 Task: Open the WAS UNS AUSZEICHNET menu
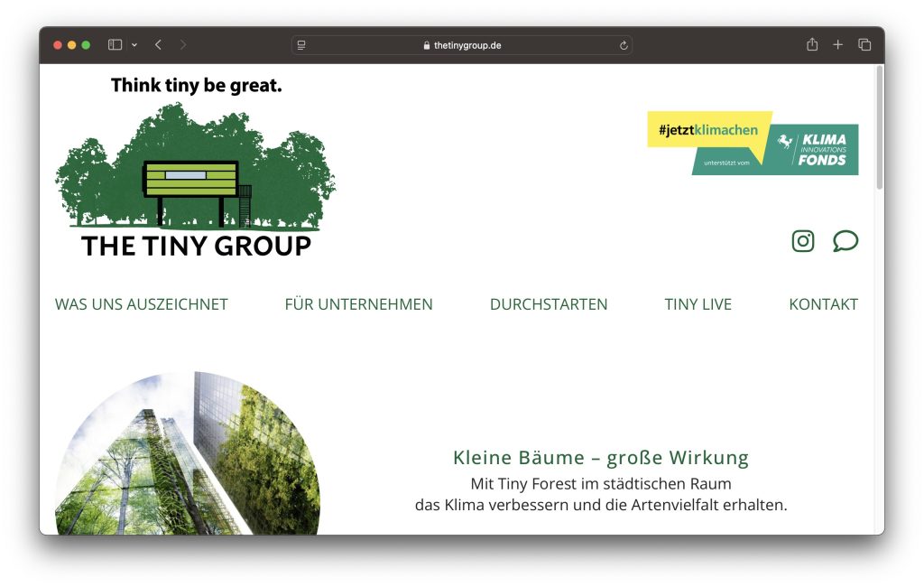pyautogui.click(x=142, y=304)
